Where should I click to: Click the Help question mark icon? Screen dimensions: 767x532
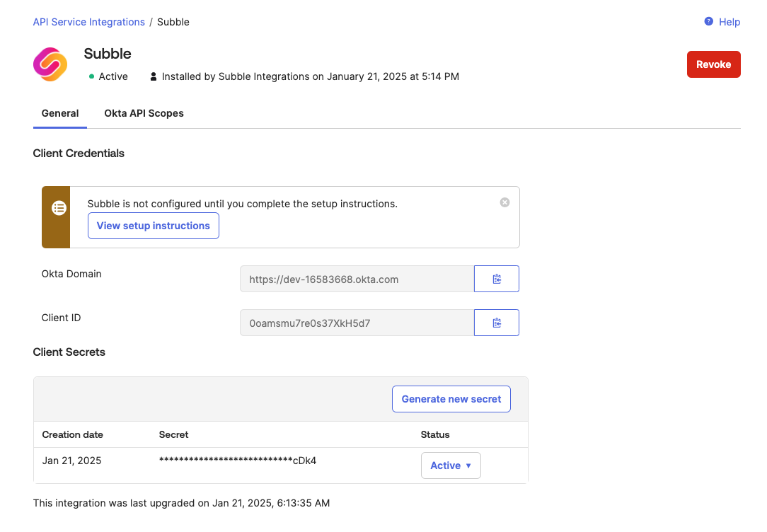708,21
